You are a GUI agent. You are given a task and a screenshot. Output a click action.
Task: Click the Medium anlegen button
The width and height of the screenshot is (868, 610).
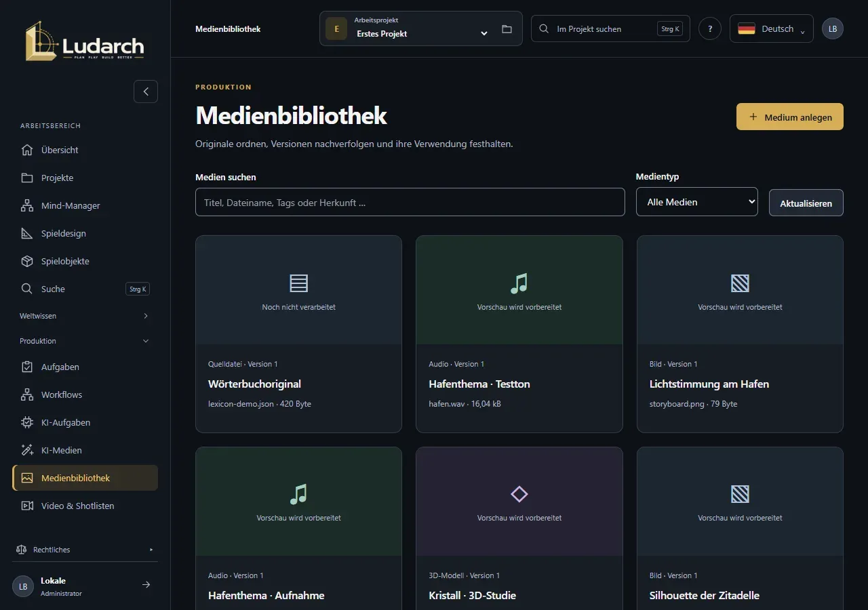tap(790, 117)
